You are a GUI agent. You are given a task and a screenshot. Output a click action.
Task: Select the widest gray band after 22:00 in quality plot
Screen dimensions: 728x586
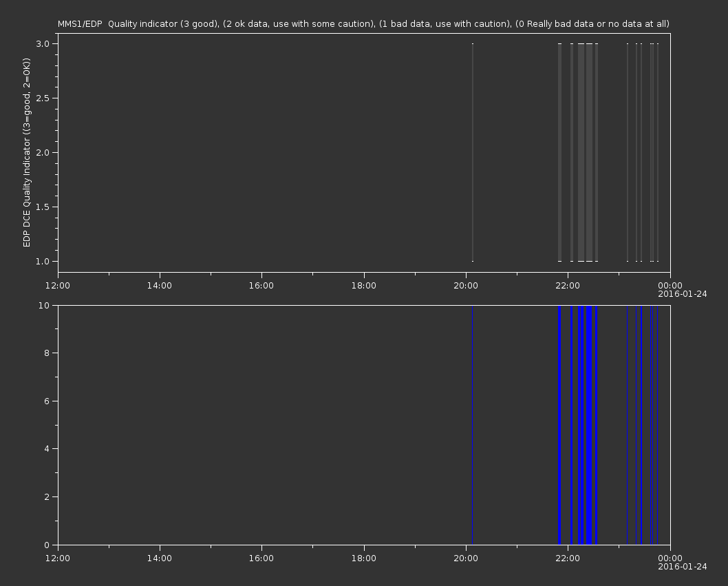[589, 152]
